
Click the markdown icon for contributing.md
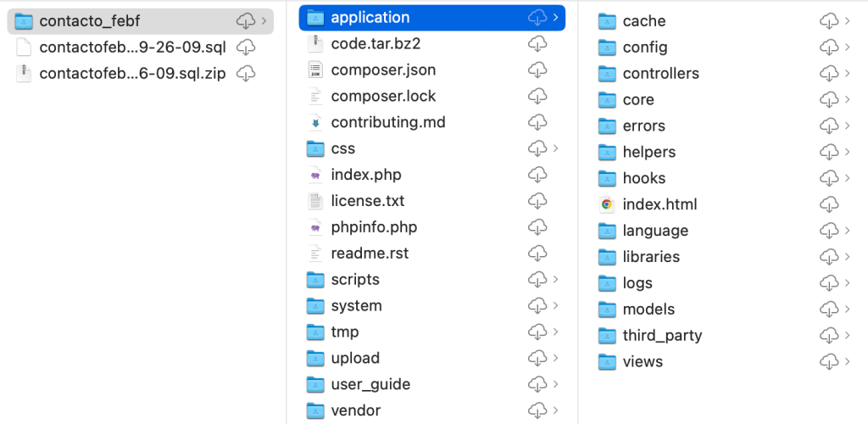(x=315, y=123)
